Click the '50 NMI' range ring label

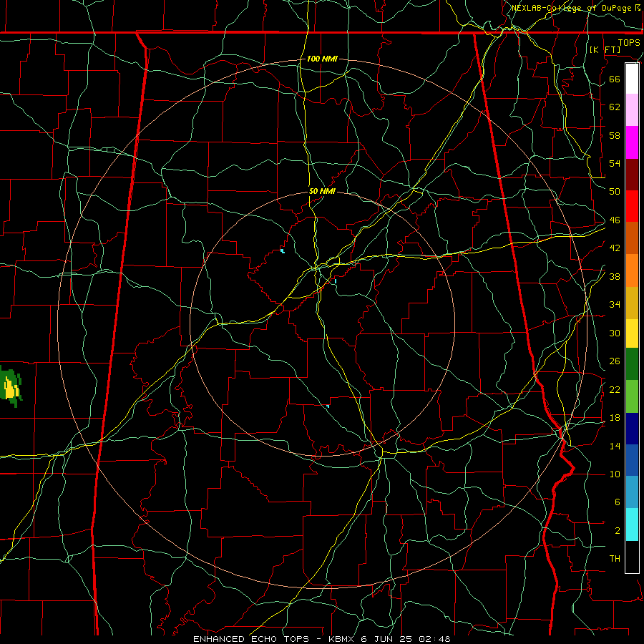(x=322, y=191)
